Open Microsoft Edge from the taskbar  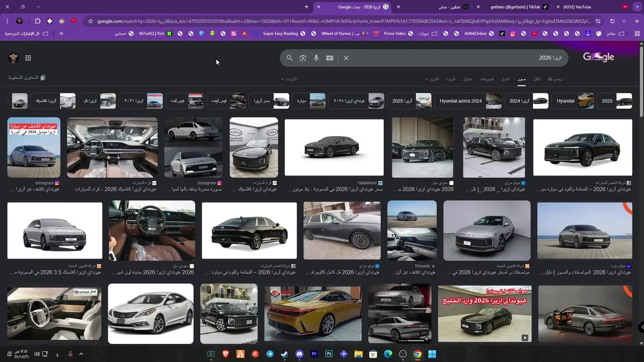[387, 354]
